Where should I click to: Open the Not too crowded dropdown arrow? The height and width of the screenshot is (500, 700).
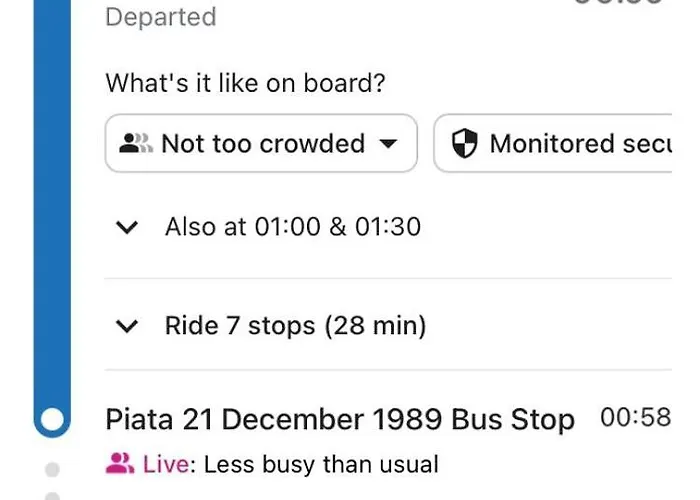coord(389,144)
